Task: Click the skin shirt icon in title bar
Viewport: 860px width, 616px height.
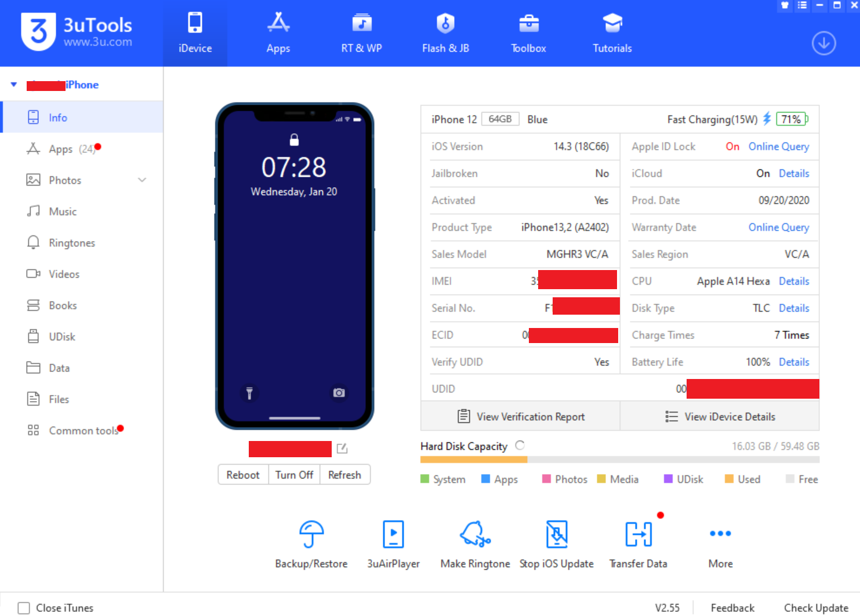Action: 785,5
